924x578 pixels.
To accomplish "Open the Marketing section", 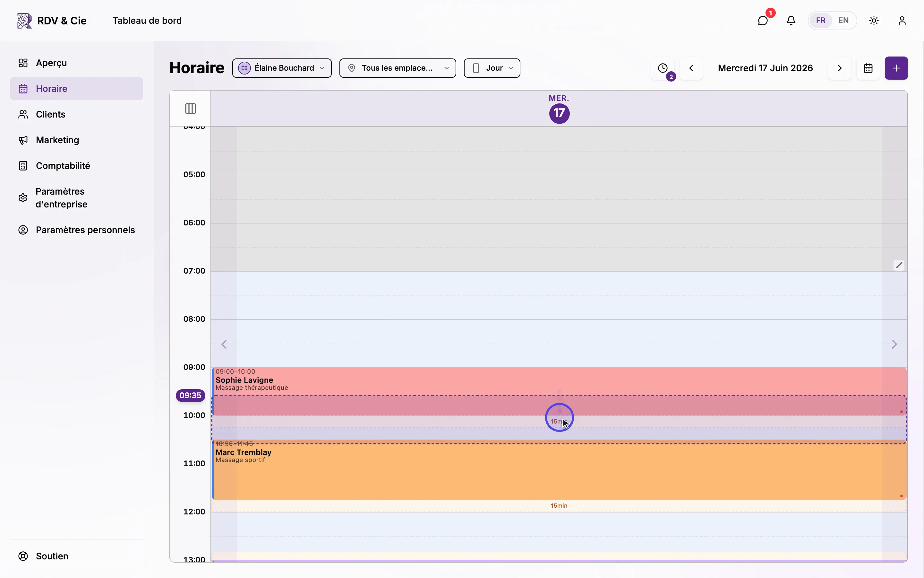I will [76, 140].
